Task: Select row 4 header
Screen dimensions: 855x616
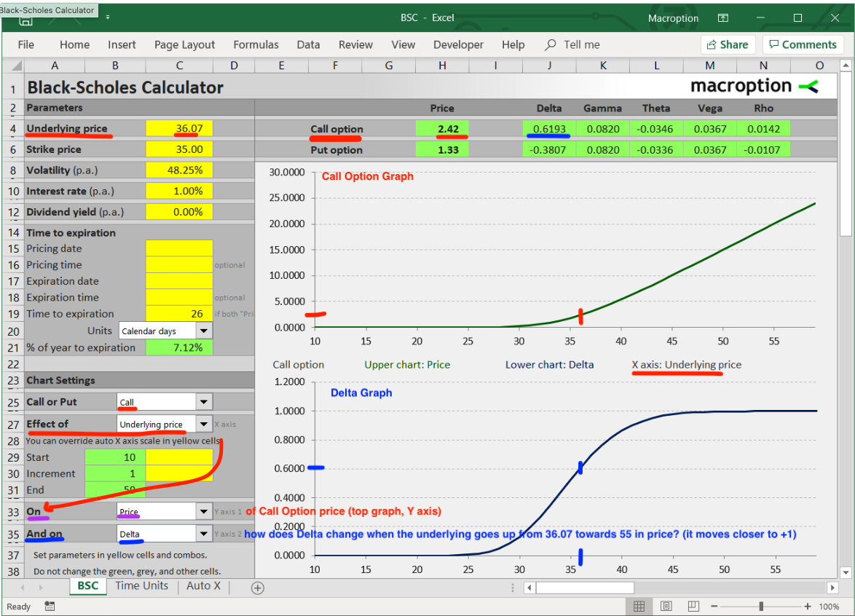Action: click(x=13, y=129)
